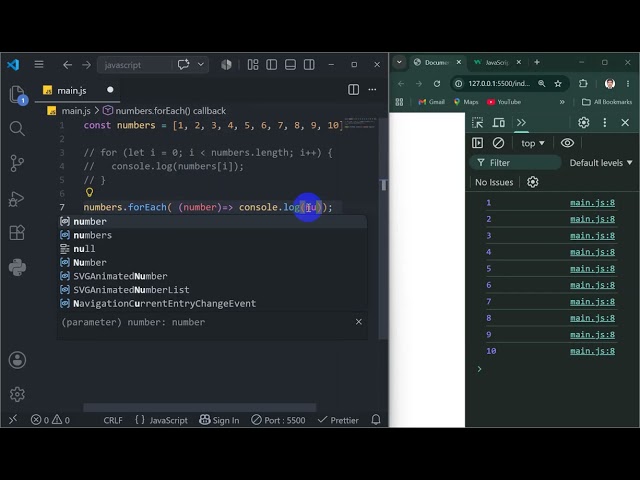
Task: Select the null autocomplete suggestion
Action: click(x=212, y=249)
